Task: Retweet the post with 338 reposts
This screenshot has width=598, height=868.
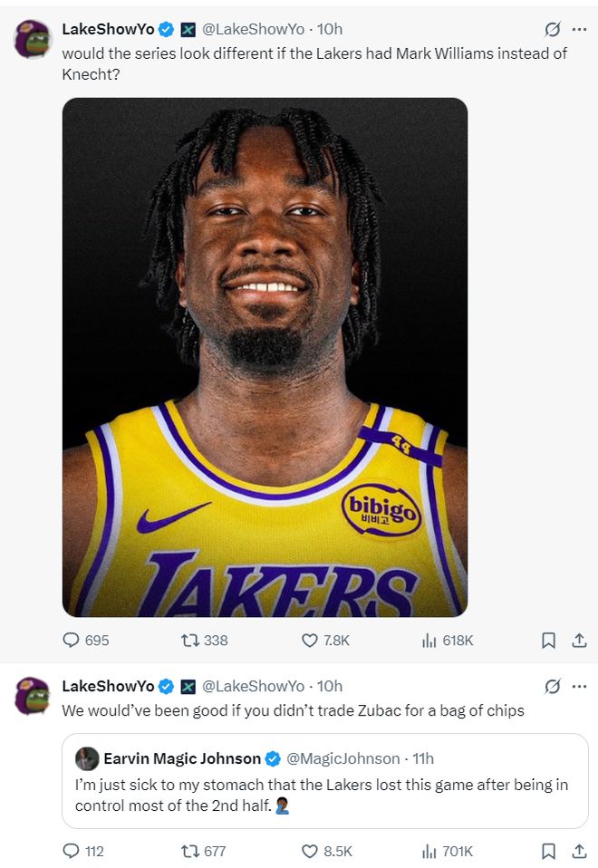Action: pos(205,641)
